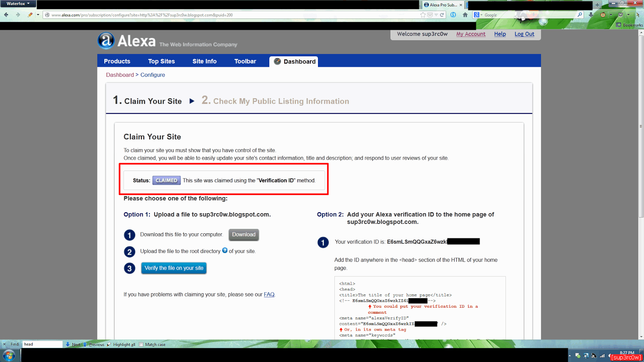Open the Windows Start menu orb
The image size is (644, 362).
click(9, 355)
